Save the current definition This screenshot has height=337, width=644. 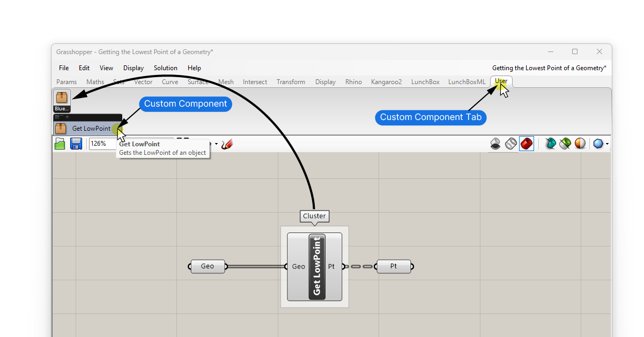76,144
